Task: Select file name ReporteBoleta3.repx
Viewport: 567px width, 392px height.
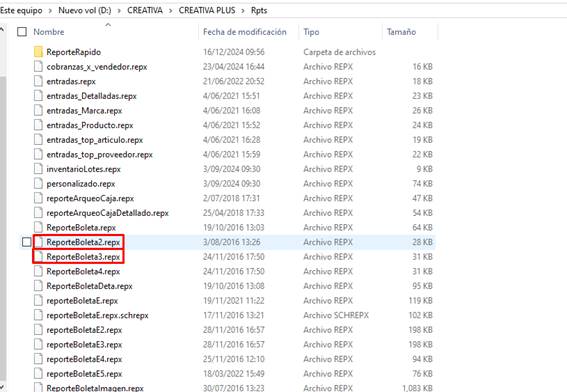Action: (83, 257)
